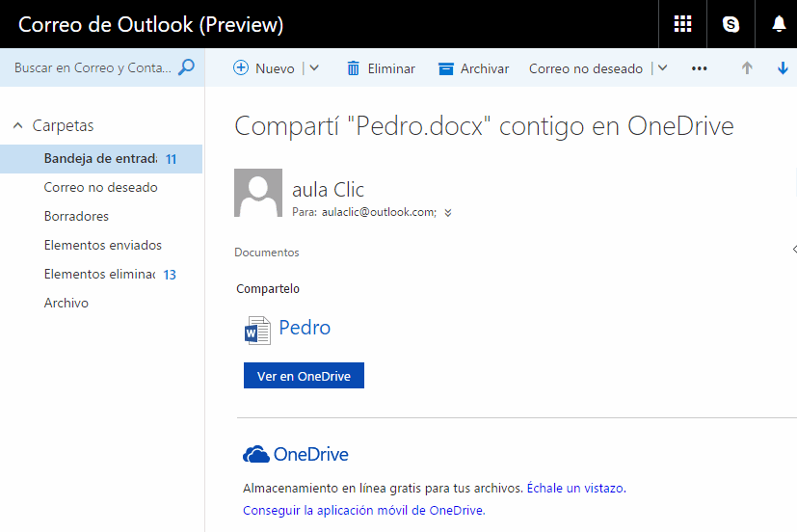The height and width of the screenshot is (532, 797).
Task: Click the Word document icon for Pedro
Action: [257, 330]
